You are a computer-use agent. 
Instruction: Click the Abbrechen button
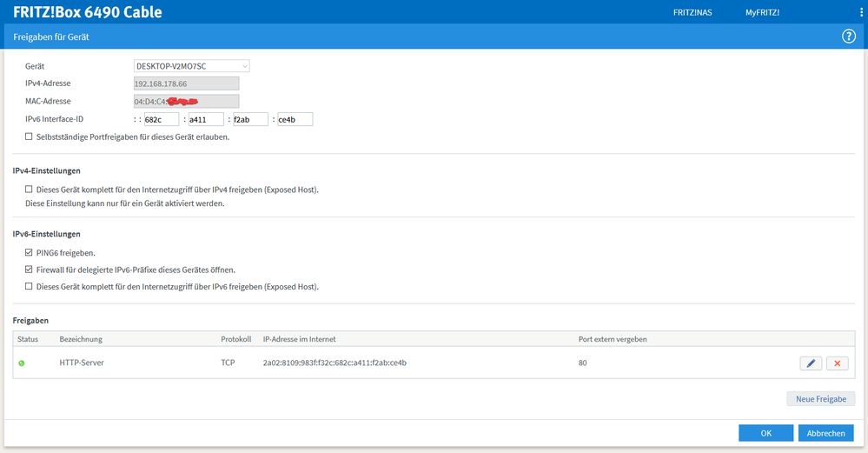826,433
